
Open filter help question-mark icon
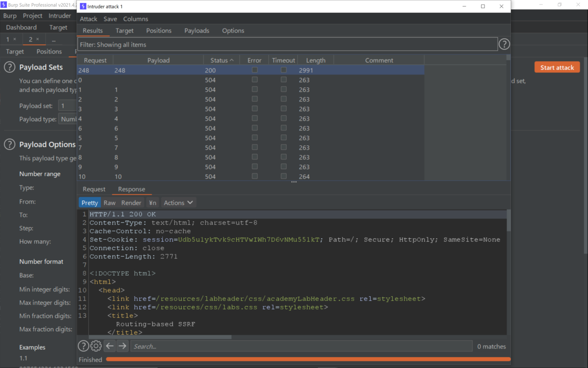tap(504, 45)
